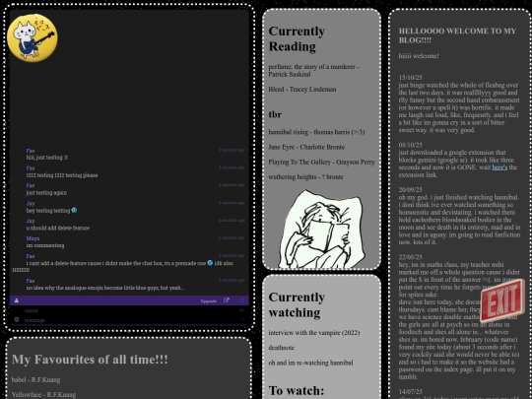Screen dimensions: 532x399
Task: Open the emoji picker beside message field
Action: 17,319
